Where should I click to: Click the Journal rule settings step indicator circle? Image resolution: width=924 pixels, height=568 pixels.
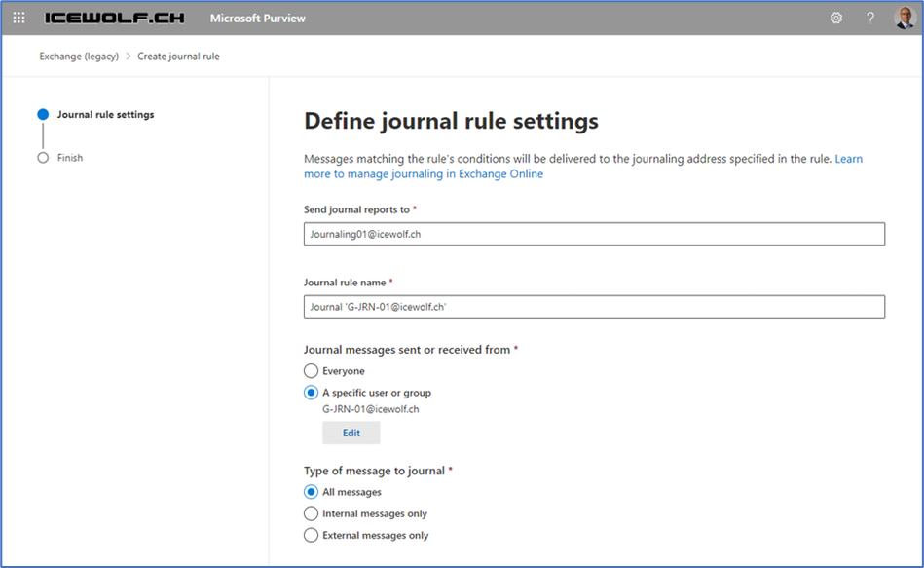click(43, 114)
